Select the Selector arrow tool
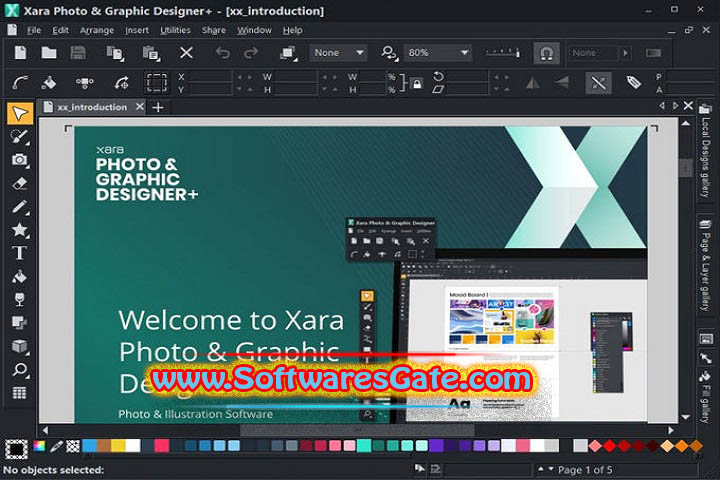Screen dimensions: 720x480 pyautogui.click(x=20, y=113)
